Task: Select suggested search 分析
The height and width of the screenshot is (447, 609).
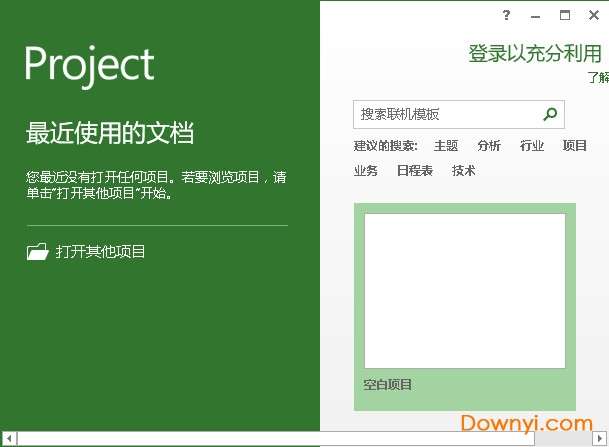Action: [x=489, y=146]
